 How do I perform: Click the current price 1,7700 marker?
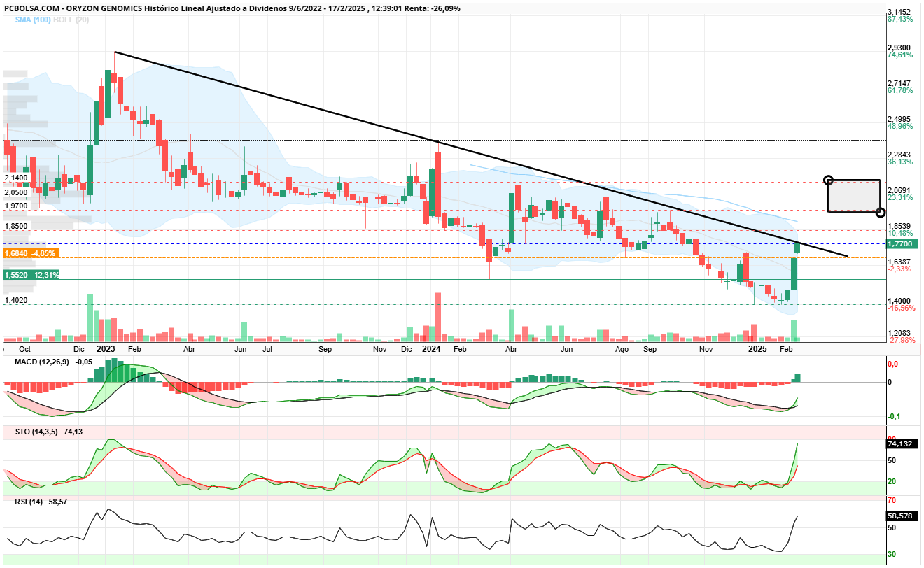(901, 244)
